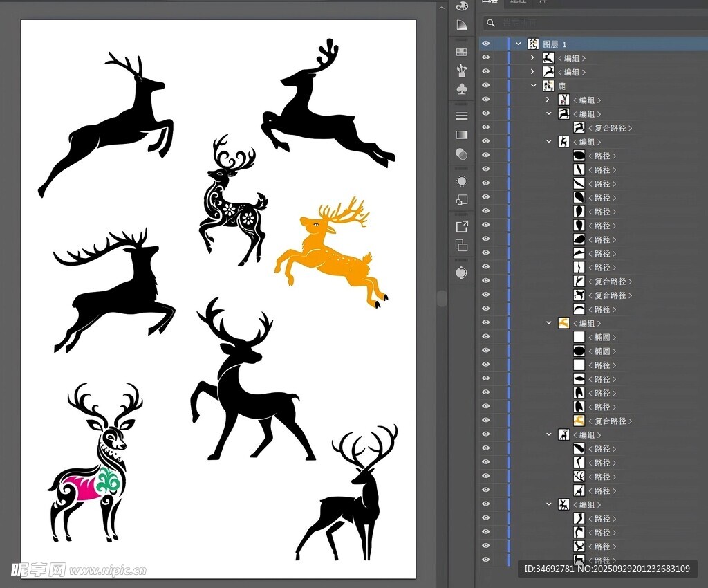Open the Appearance panel icon
Viewport: 708px width, 588px height.
pyautogui.click(x=462, y=181)
